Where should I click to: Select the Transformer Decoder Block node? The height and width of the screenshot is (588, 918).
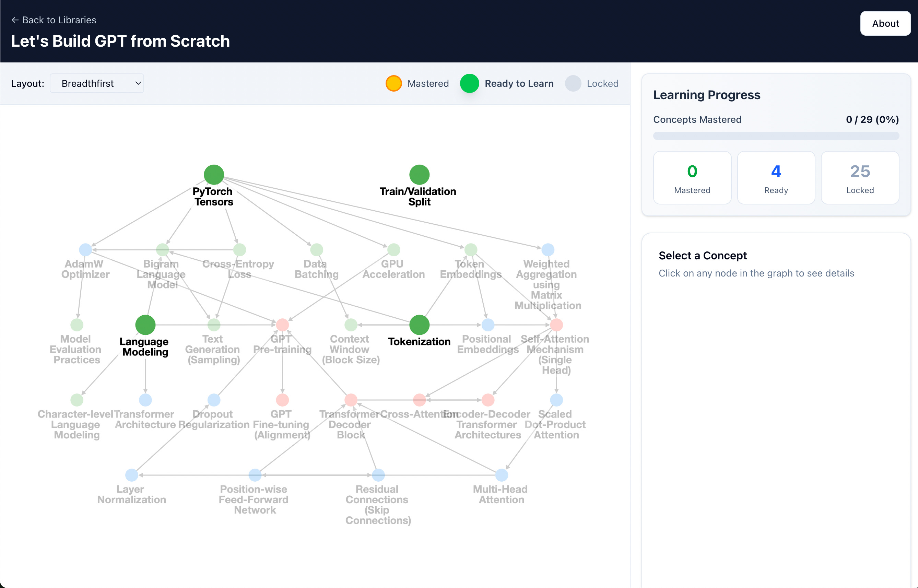tap(351, 400)
